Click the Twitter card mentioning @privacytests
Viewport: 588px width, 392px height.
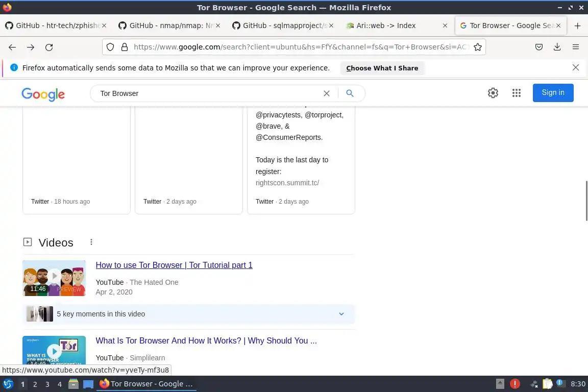[x=301, y=161]
